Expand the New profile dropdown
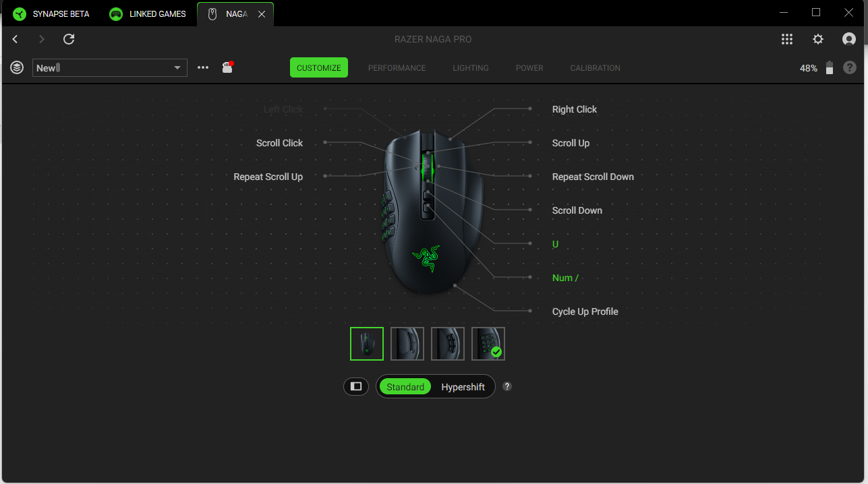Screen dimensions: 868x484 110,67
